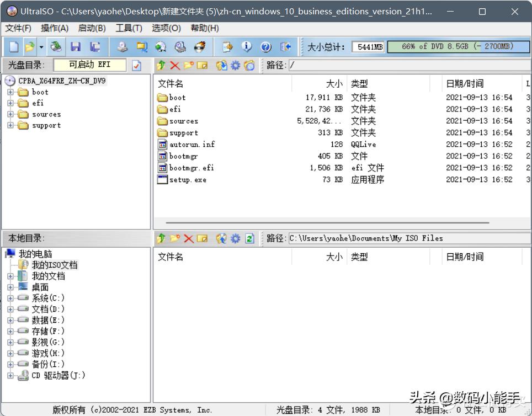The width and height of the screenshot is (532, 416).
Task: Open the 工具(T) menu
Action: tap(129, 28)
